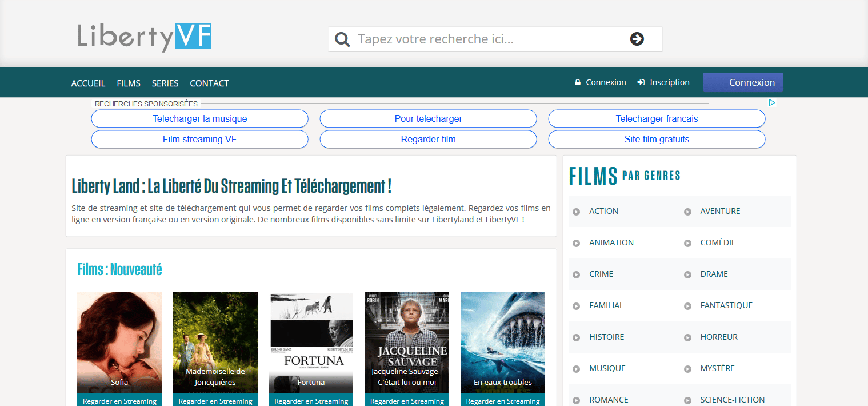Image resolution: width=868 pixels, height=406 pixels.
Task: Select the CRIME genre link
Action: click(601, 274)
